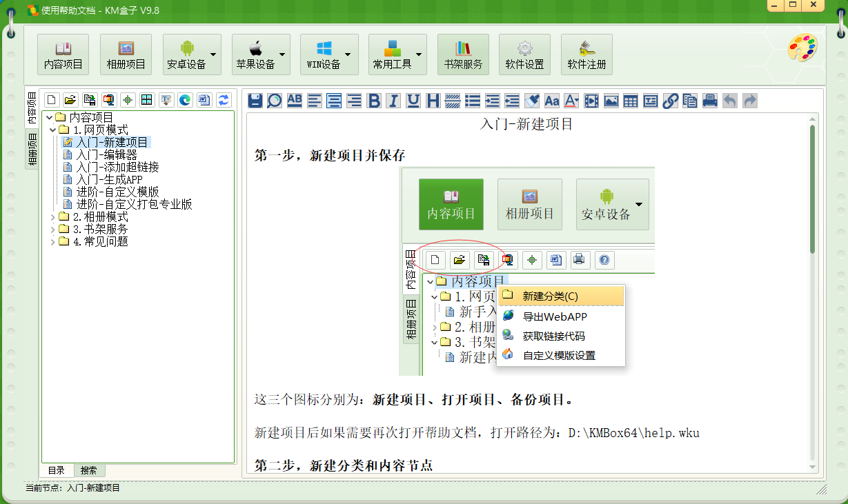
Task: Open the 常用工具 dropdown arrow
Action: (x=419, y=54)
